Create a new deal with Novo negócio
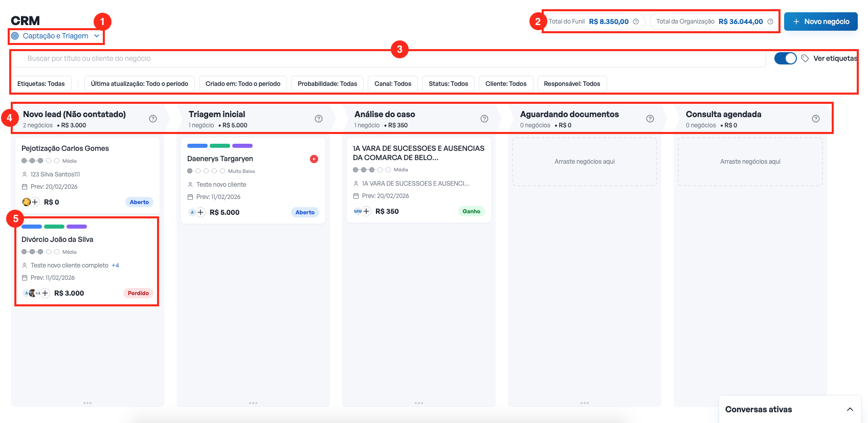 tap(820, 21)
